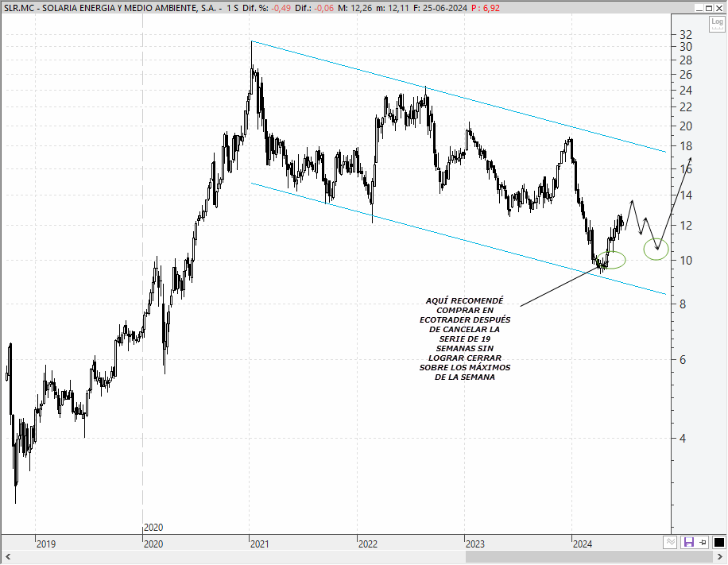Viewport: 728px width, 565px height.
Task: Click the 'm: 12,11' minimum value
Action: 393,8
